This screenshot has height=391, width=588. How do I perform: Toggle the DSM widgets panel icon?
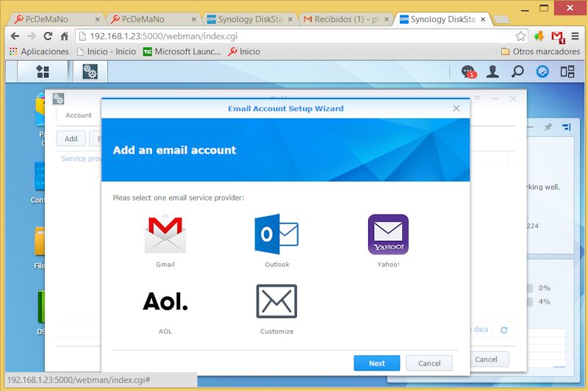[x=567, y=71]
